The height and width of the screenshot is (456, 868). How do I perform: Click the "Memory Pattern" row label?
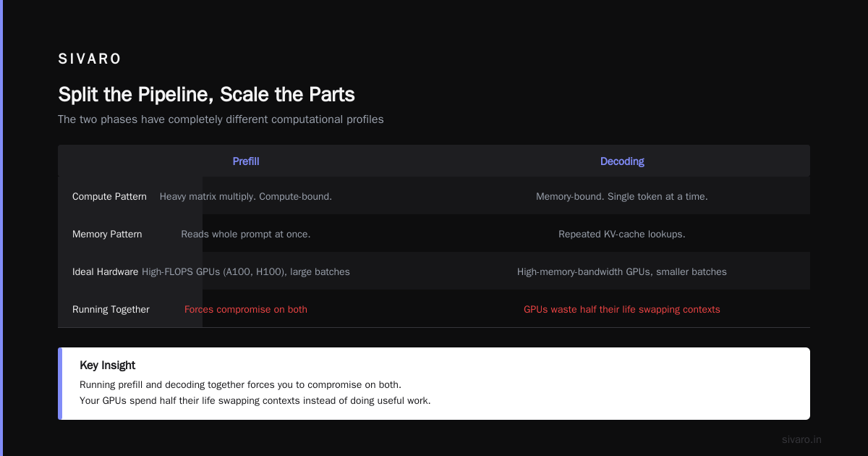107,234
